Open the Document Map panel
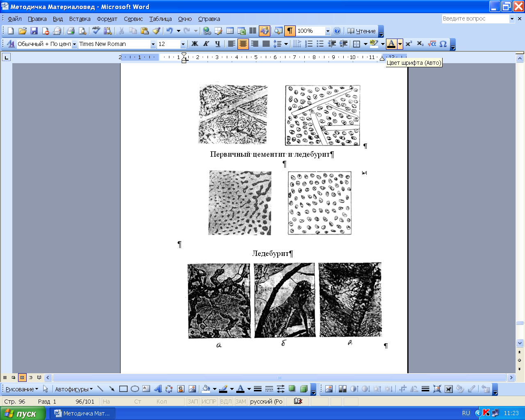Image resolution: width=525 pixels, height=420 pixels. pos(278,31)
